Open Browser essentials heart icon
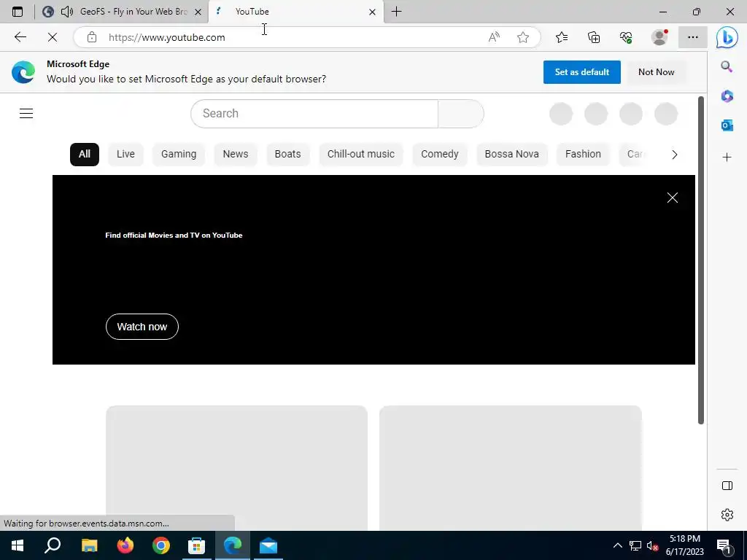 tap(626, 37)
